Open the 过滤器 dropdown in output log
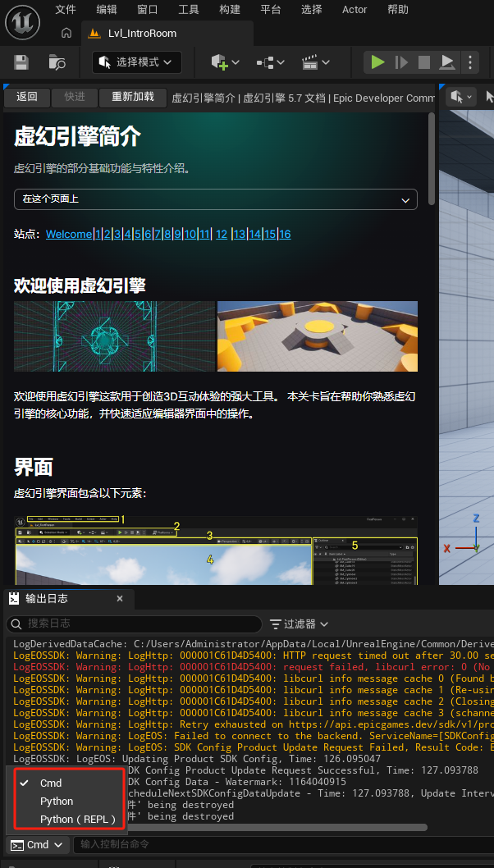494x868 pixels. tap(299, 624)
